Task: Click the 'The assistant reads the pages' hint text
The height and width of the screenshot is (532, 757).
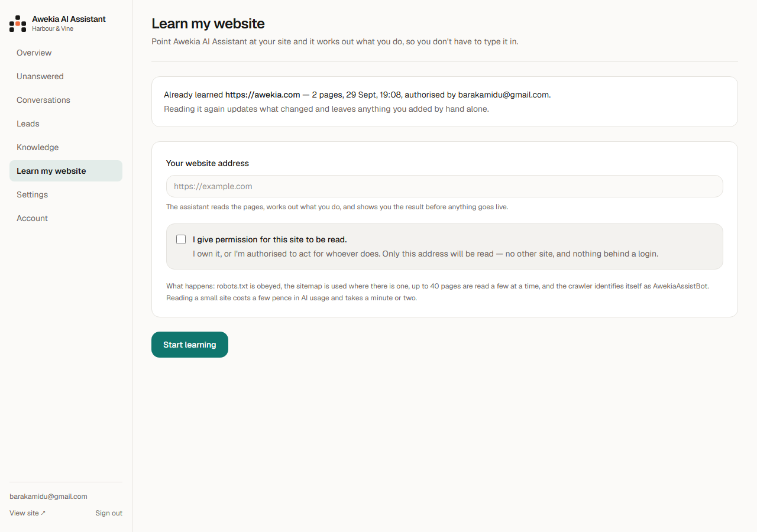Action: click(337, 207)
